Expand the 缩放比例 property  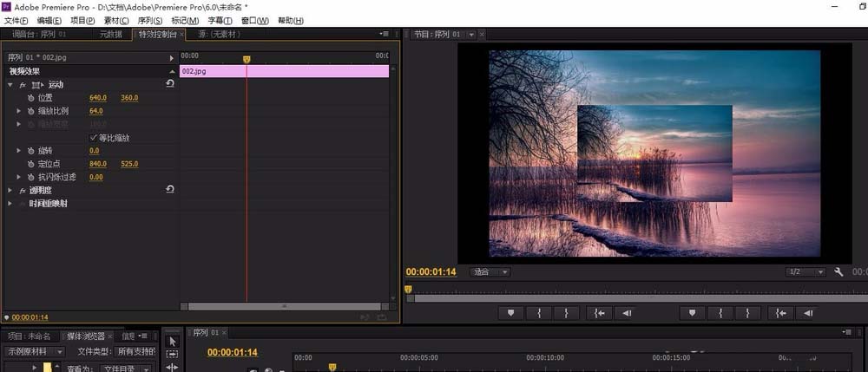19,111
